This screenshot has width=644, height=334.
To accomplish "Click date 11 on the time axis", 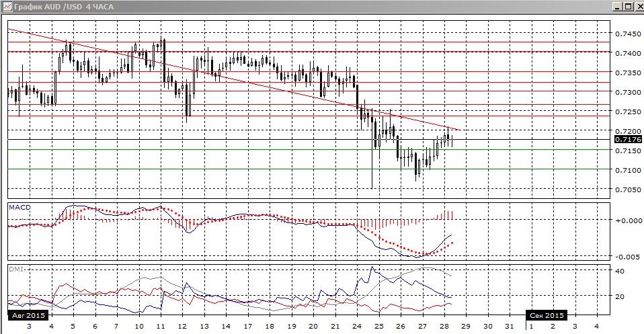I will coord(161,326).
